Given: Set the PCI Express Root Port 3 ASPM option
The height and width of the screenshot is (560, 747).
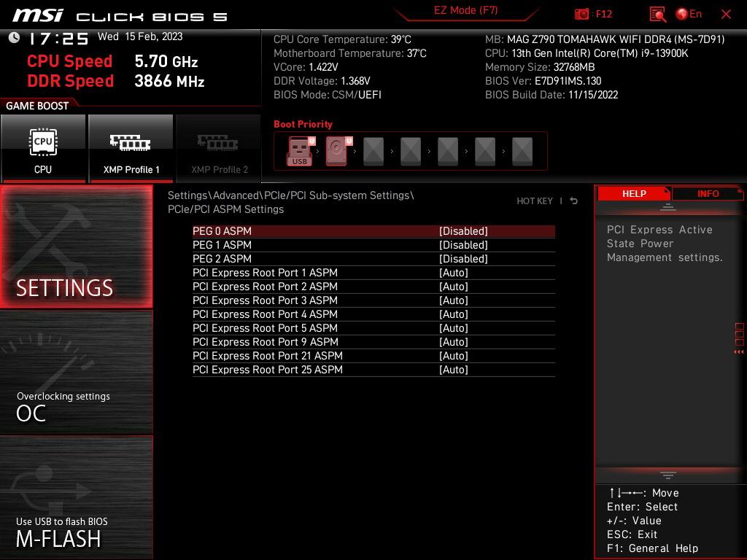Looking at the screenshot, I should click(373, 300).
